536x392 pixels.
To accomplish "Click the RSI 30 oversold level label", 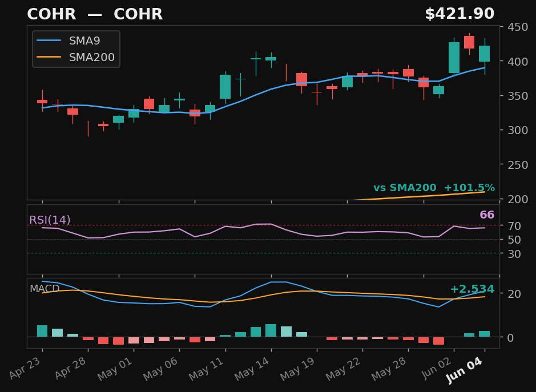I will [514, 254].
